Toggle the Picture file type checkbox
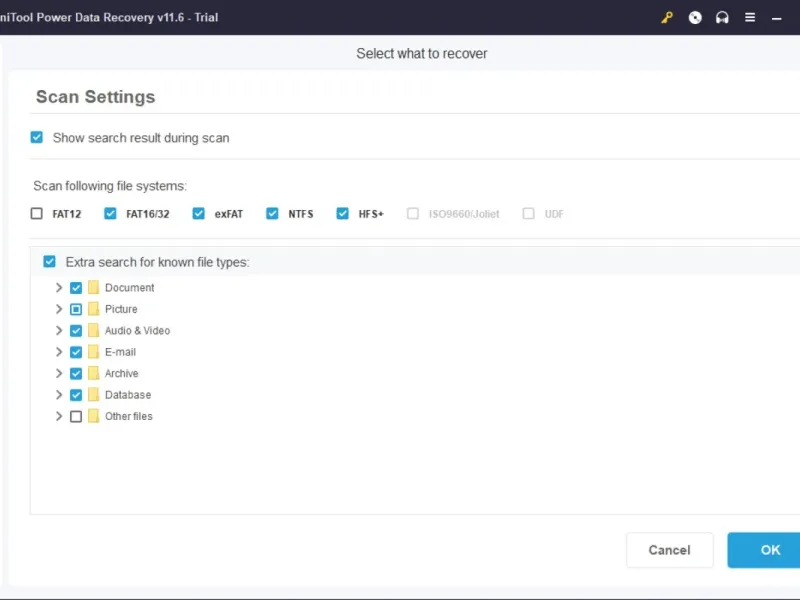Image resolution: width=800 pixels, height=600 pixels. 76,309
